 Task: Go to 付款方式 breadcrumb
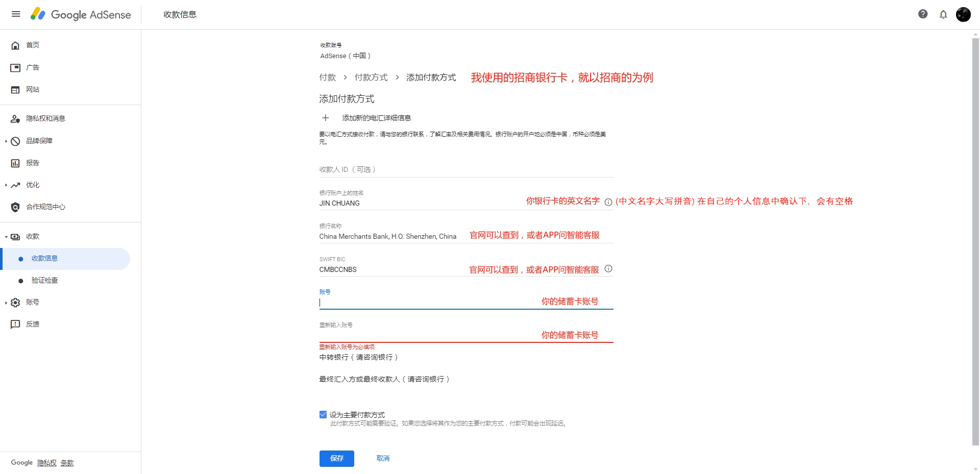(371, 78)
